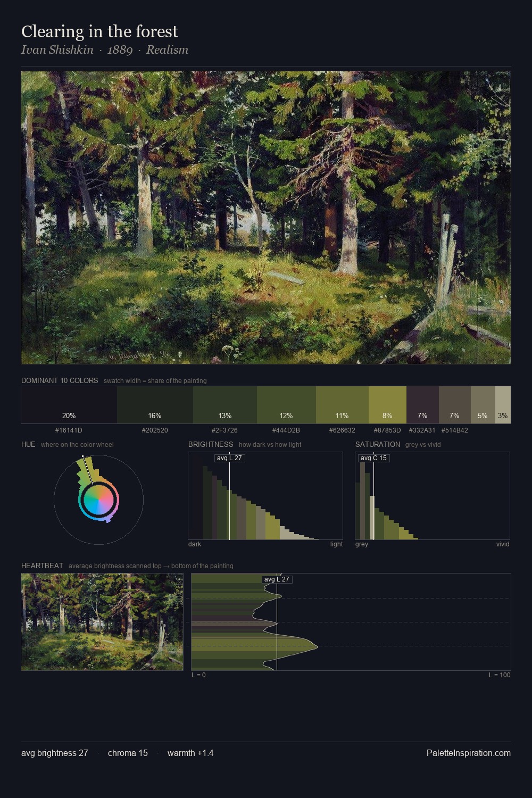Screen dimensions: 532x798
Task: Pick the 13% swatch #2F3726
Action: [225, 405]
